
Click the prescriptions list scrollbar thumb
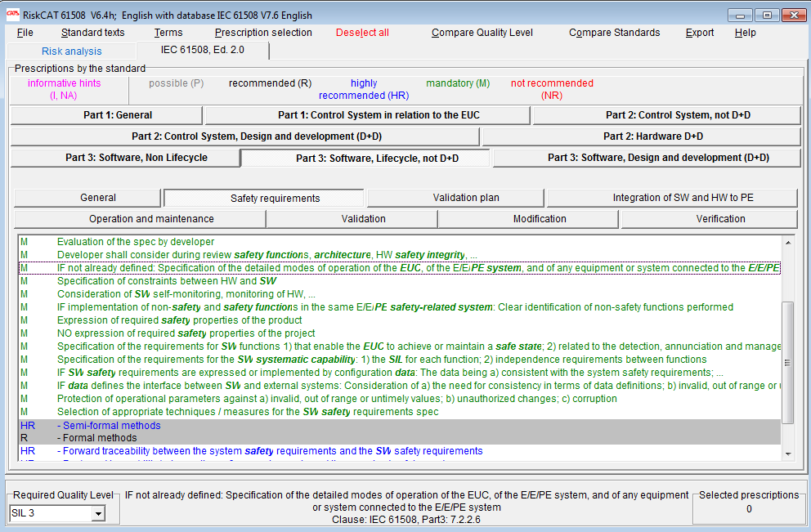pyautogui.click(x=788, y=362)
